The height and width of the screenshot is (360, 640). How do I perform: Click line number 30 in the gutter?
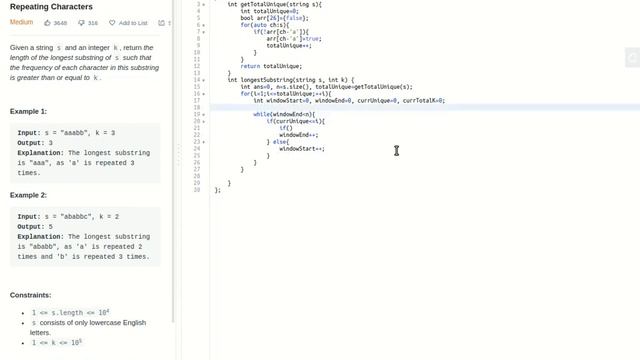197,190
